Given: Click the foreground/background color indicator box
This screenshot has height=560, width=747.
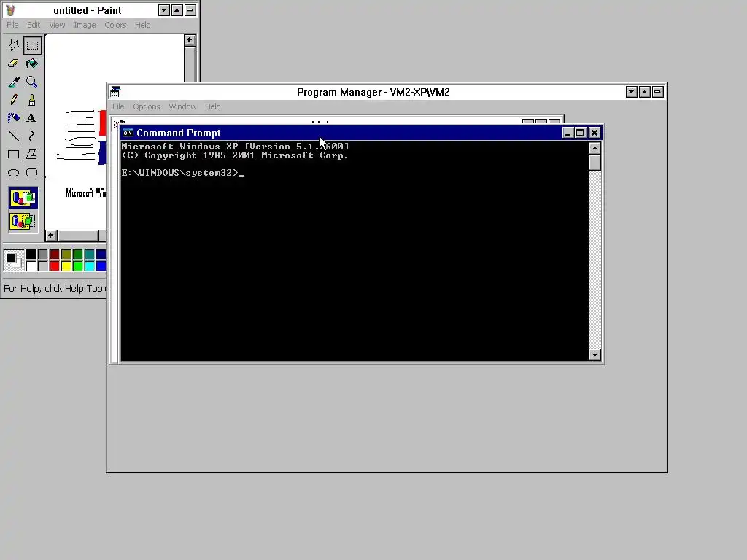Looking at the screenshot, I should click(x=13, y=260).
